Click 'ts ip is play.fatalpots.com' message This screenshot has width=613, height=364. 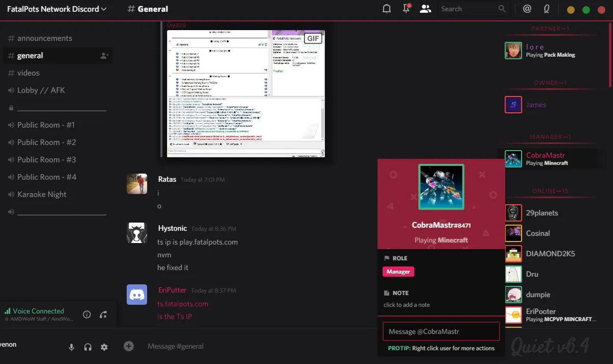[x=198, y=242]
